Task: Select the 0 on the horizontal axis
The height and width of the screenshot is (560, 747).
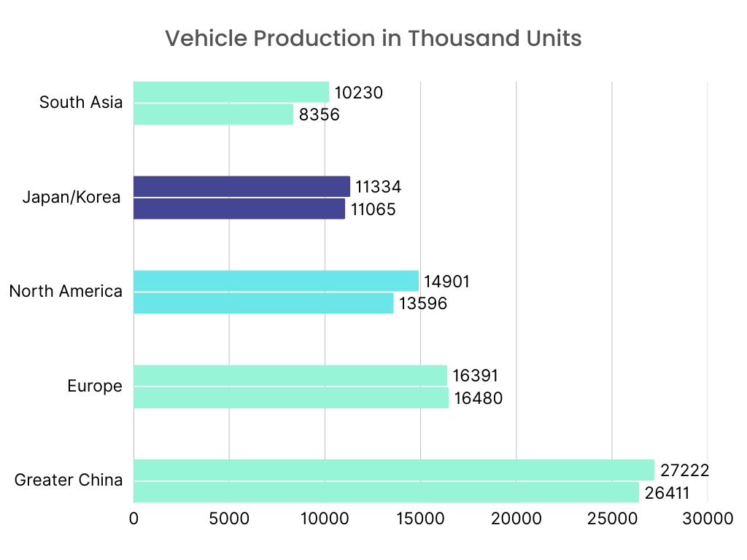Action: [x=133, y=519]
